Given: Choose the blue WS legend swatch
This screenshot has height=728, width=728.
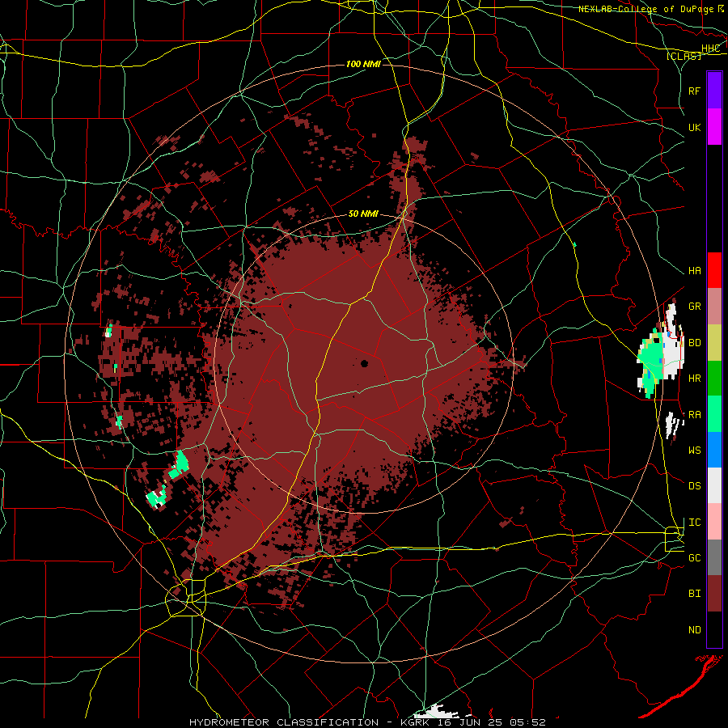Looking at the screenshot, I should (x=714, y=450).
